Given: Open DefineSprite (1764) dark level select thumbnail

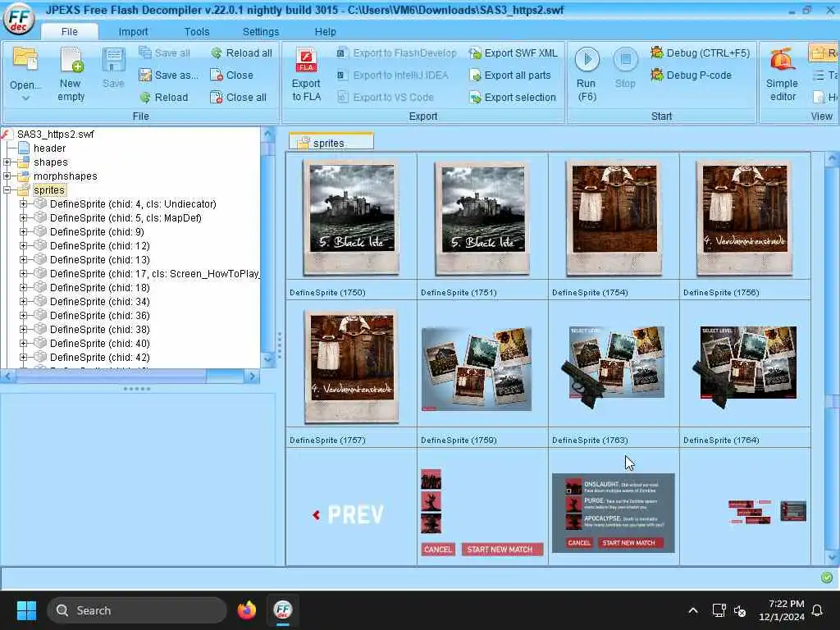Looking at the screenshot, I should tap(745, 367).
